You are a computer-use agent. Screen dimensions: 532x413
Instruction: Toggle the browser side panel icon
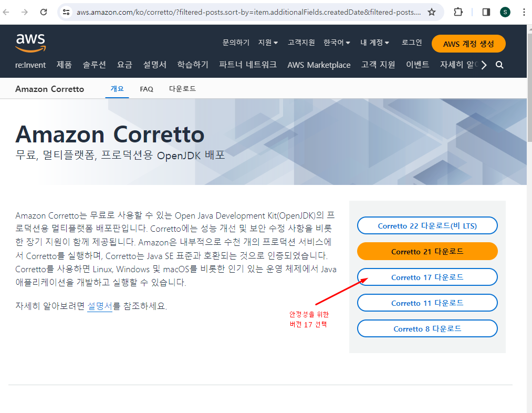pos(486,12)
